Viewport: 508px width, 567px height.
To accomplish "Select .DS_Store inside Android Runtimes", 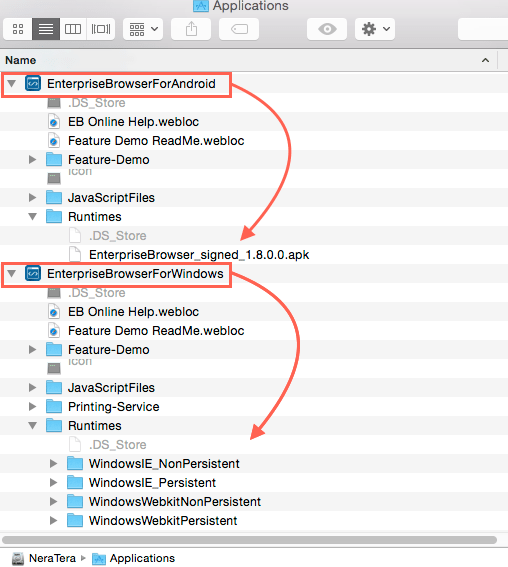I will coord(118,236).
